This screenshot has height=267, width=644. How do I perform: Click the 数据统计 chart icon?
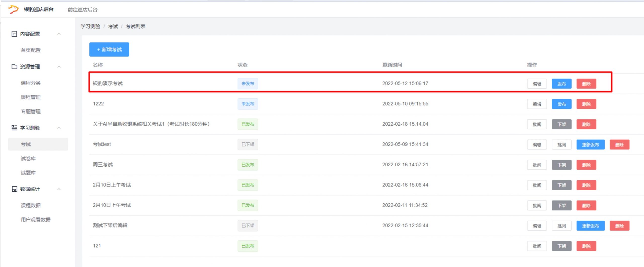tap(14, 189)
